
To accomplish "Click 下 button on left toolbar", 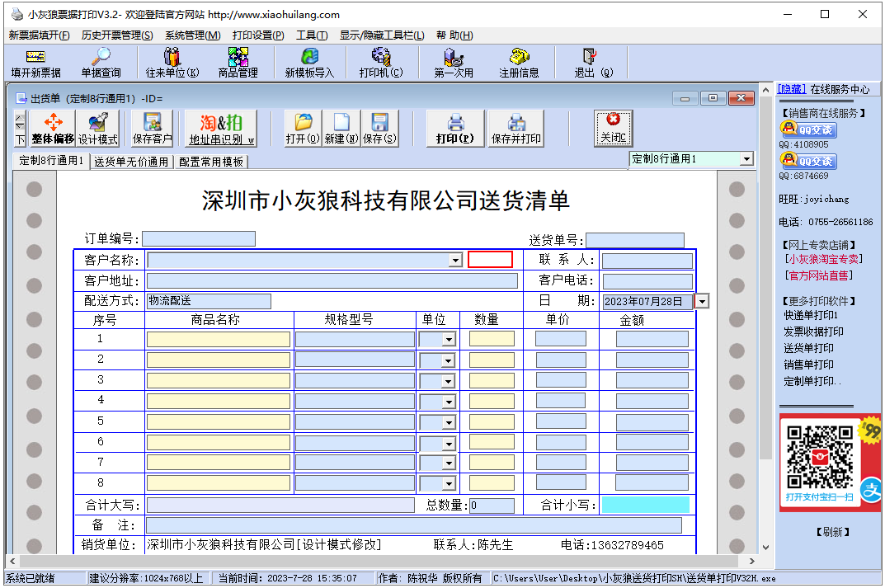I will [20, 139].
